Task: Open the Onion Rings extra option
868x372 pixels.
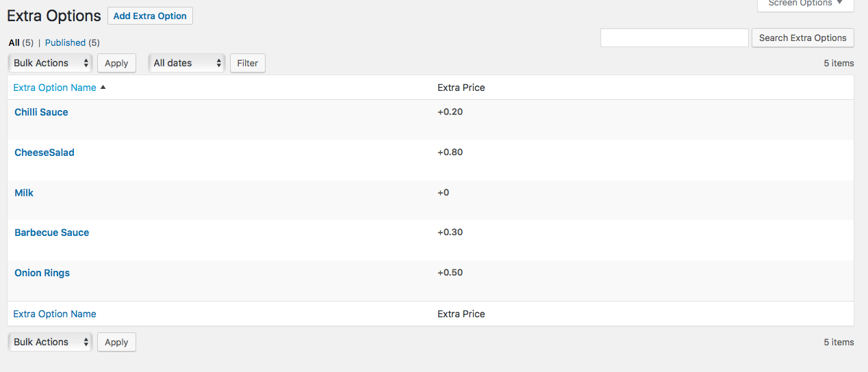Action: (x=42, y=273)
